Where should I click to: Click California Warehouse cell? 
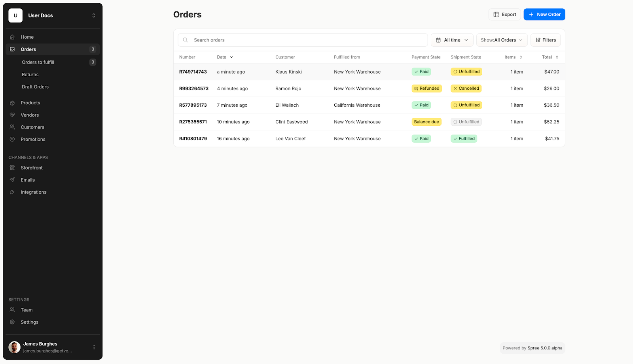pos(357,105)
